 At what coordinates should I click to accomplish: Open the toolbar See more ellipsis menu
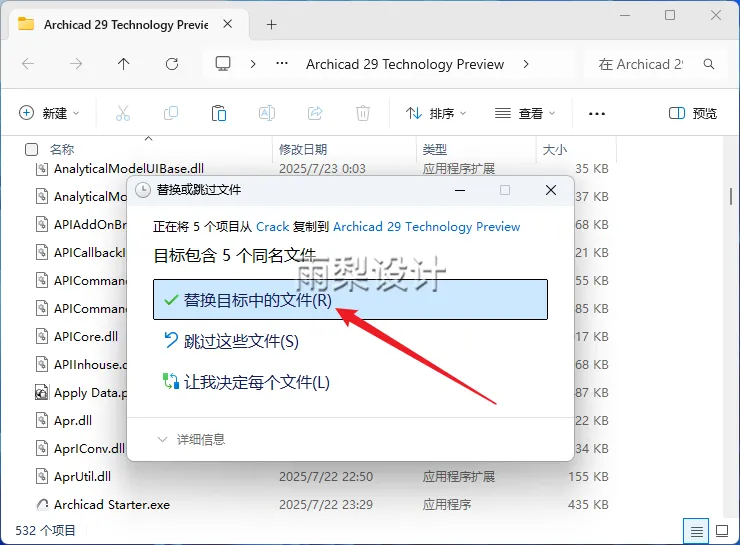(597, 114)
